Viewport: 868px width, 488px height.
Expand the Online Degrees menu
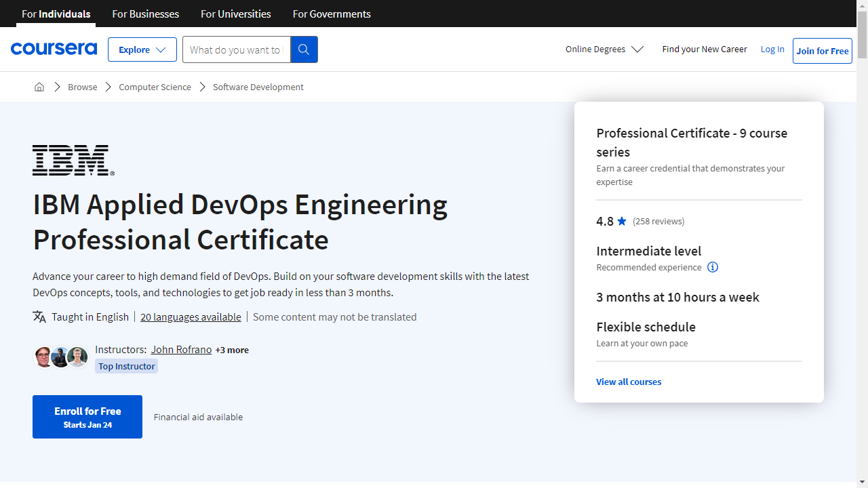[604, 49]
